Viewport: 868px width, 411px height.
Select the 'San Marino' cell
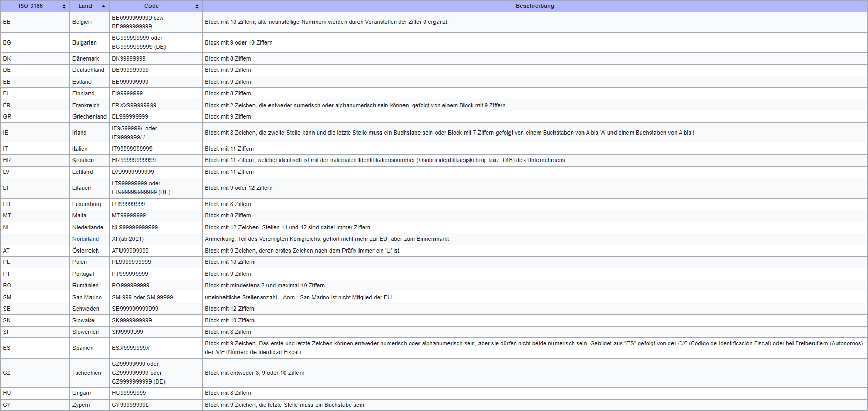[89, 297]
